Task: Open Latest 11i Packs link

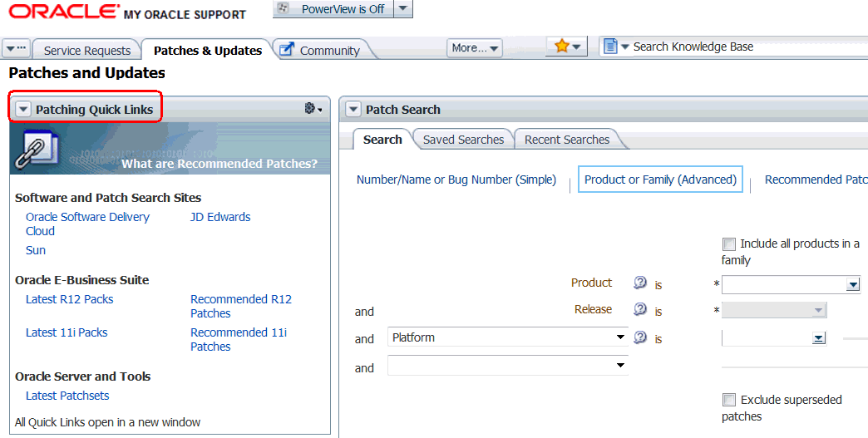Action: click(67, 332)
